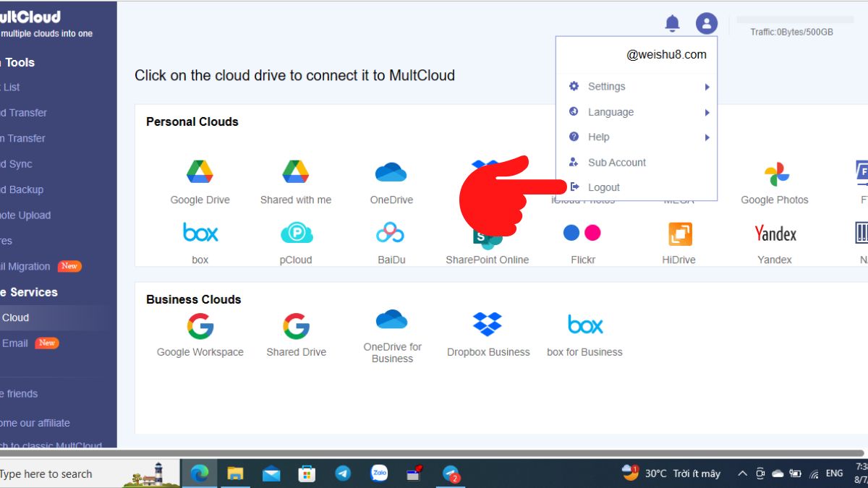Screen dimensions: 868x488
Task: Connect the box for Business cloud
Action: (584, 325)
